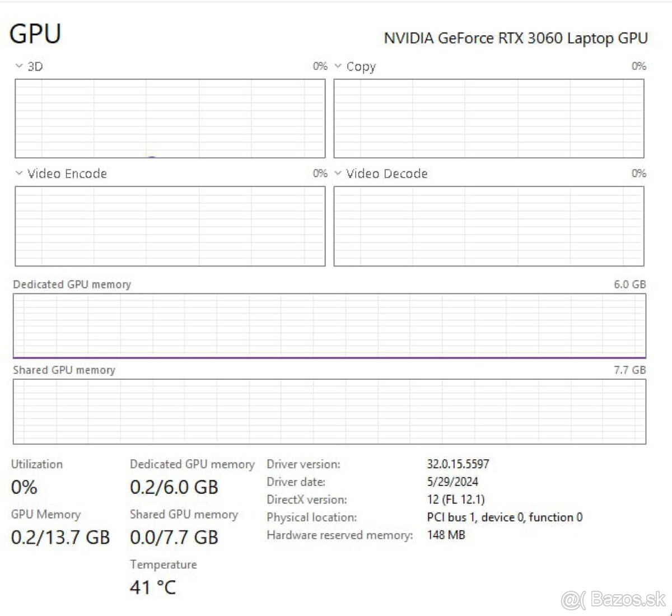Image resolution: width=672 pixels, height=616 pixels.
Task: Click the 3D utilization graph
Action: (x=168, y=118)
